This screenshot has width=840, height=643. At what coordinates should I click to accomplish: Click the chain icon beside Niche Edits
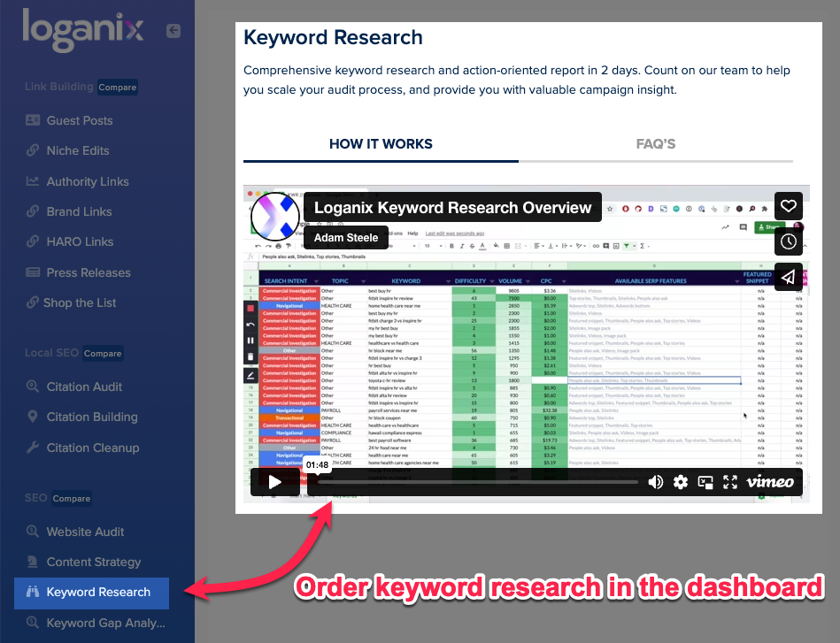pos(33,150)
